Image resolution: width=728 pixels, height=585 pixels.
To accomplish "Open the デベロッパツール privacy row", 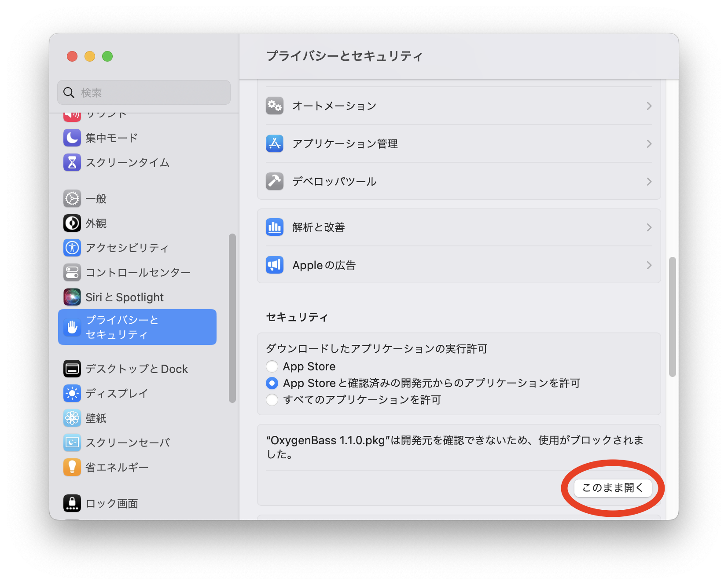I will click(x=459, y=181).
